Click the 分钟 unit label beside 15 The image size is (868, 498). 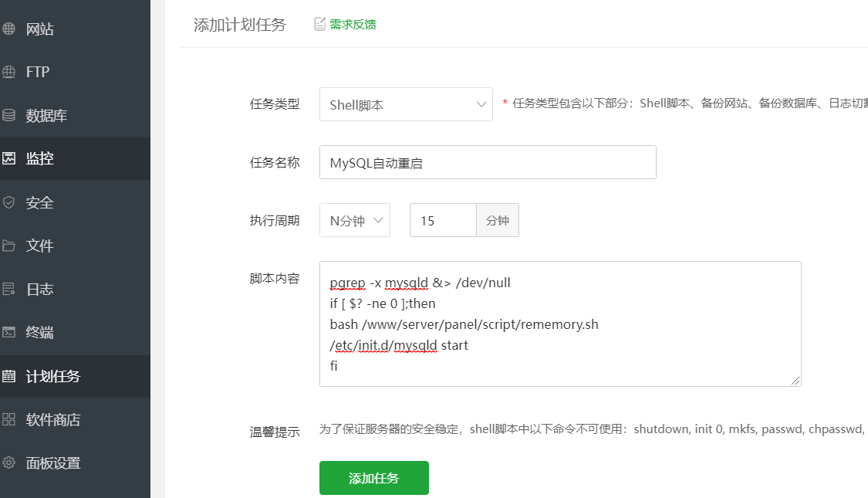497,221
